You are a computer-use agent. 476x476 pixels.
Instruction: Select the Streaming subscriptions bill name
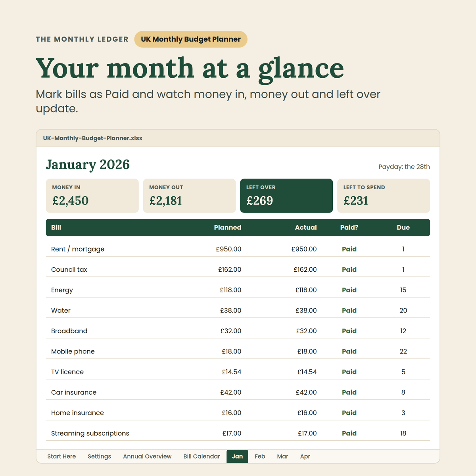click(90, 433)
